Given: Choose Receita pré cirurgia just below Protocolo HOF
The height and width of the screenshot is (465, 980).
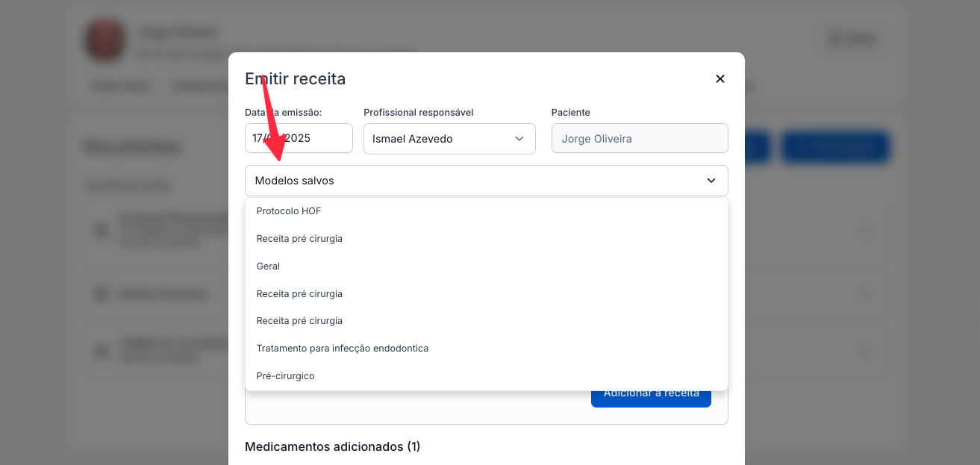Looking at the screenshot, I should [299, 239].
